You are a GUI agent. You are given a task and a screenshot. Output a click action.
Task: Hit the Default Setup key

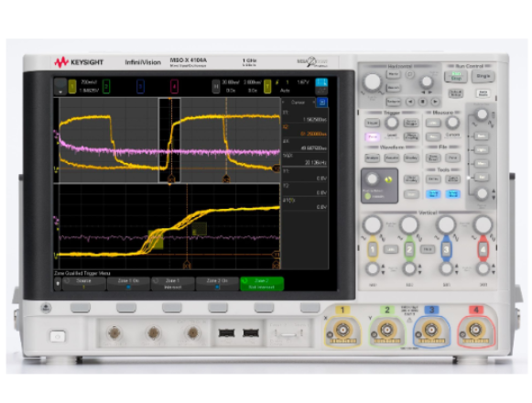pos(456,93)
